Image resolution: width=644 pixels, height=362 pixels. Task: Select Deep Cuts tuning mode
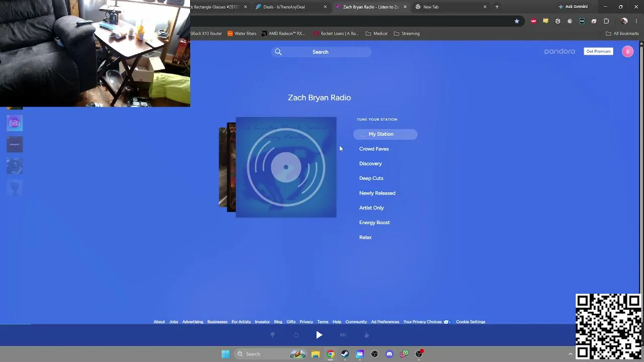point(371,178)
